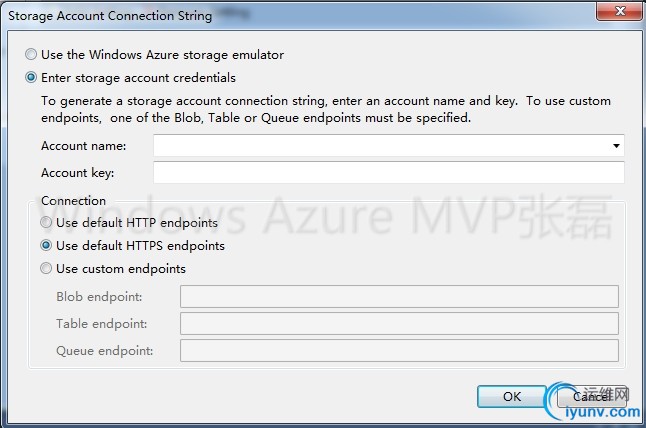Focus the Account key text field
Image resolution: width=646 pixels, height=428 pixels.
click(x=389, y=173)
